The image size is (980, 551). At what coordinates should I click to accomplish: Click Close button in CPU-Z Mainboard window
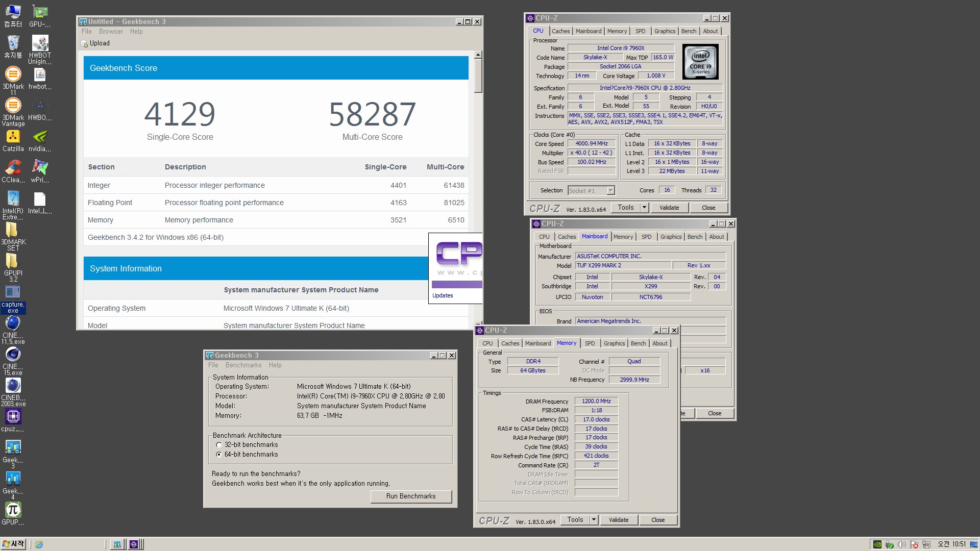pos(715,413)
